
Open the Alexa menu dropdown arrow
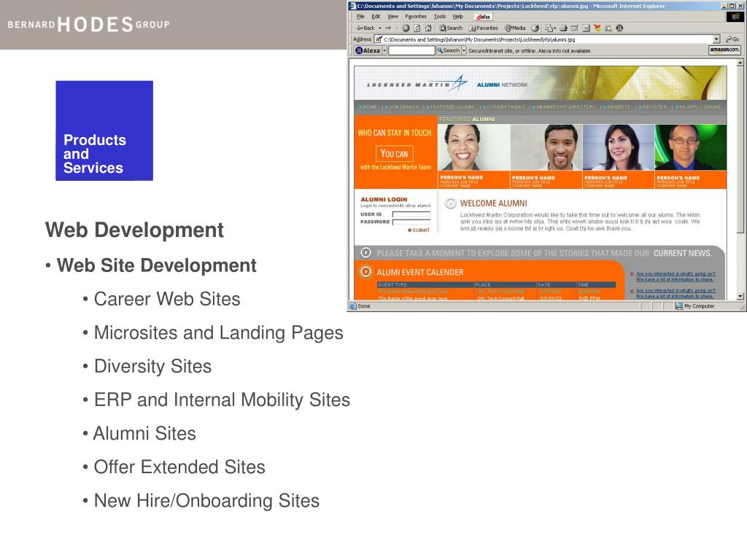click(384, 50)
